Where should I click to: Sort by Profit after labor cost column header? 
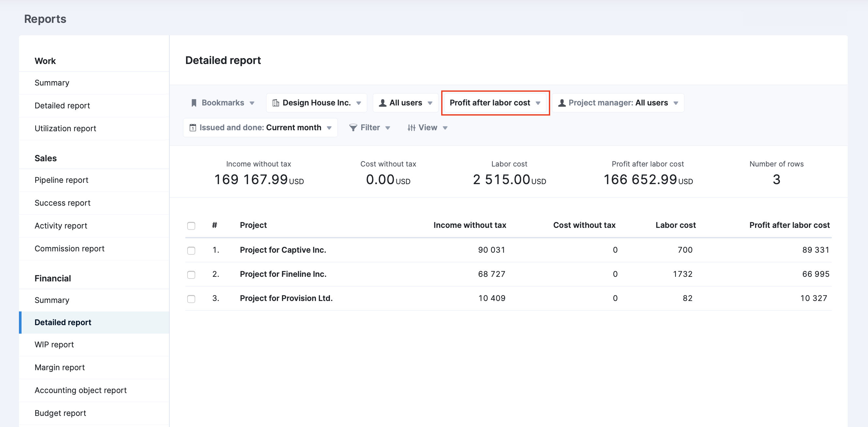click(789, 226)
